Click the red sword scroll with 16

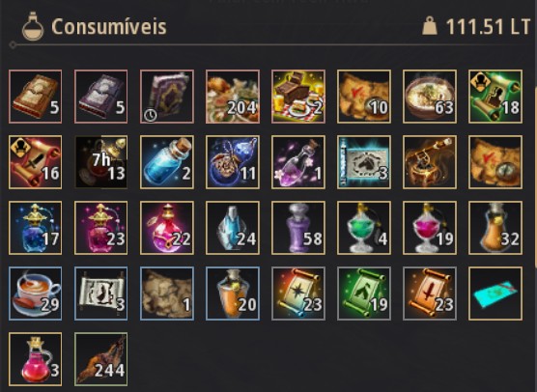(36, 162)
